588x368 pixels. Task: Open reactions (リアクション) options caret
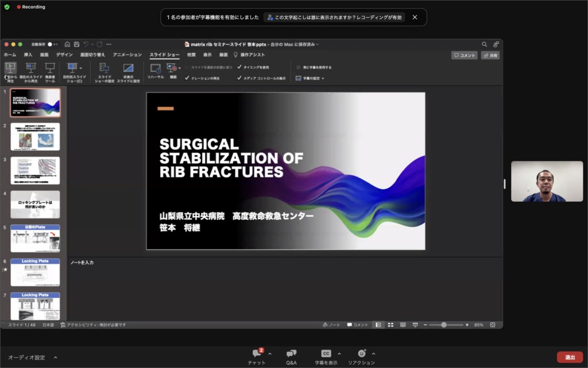tap(373, 354)
